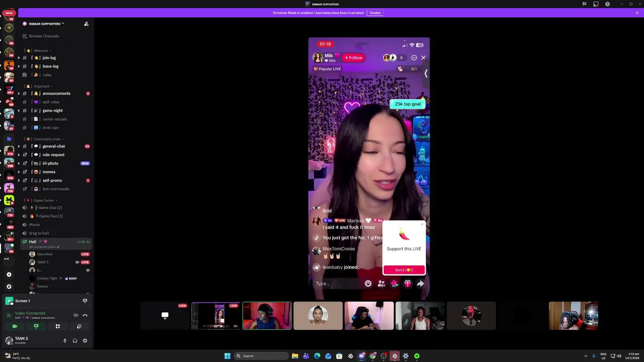This screenshot has height=362, width=644.
Task: Disconnect from voice with the hang-up icon
Action: click(85, 315)
